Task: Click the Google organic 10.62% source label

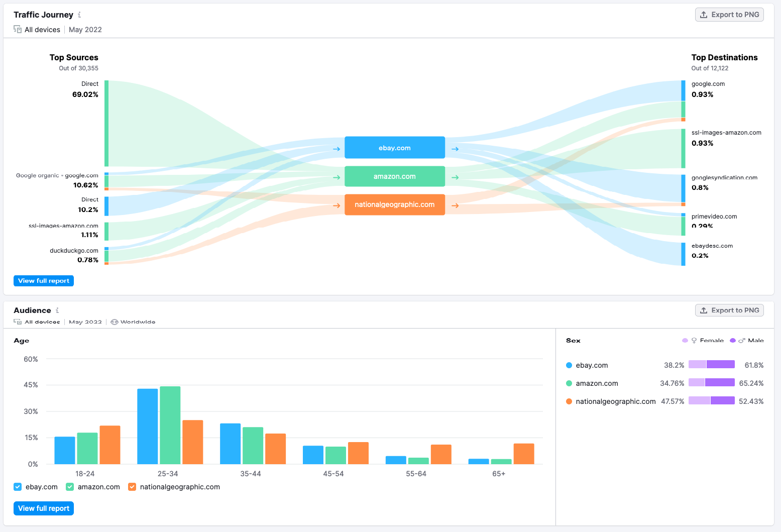Action: pyautogui.click(x=57, y=175)
